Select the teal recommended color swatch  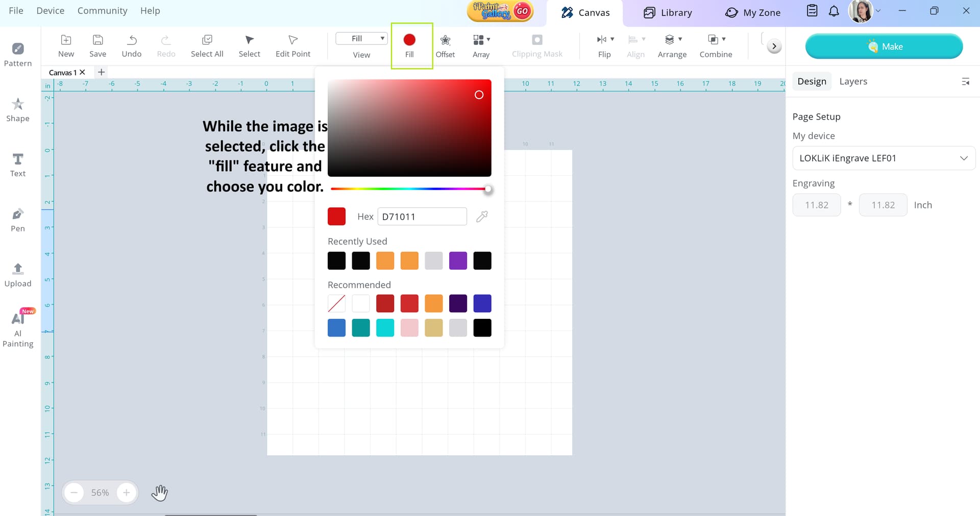(x=361, y=327)
